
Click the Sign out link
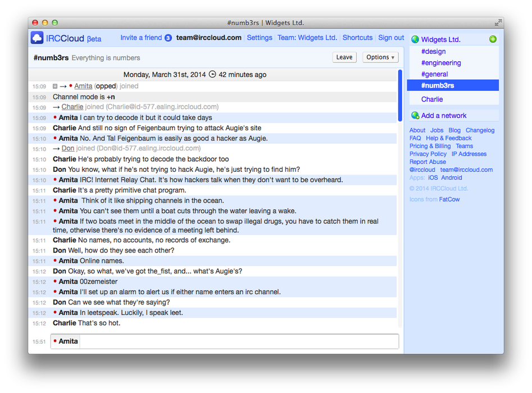point(391,38)
